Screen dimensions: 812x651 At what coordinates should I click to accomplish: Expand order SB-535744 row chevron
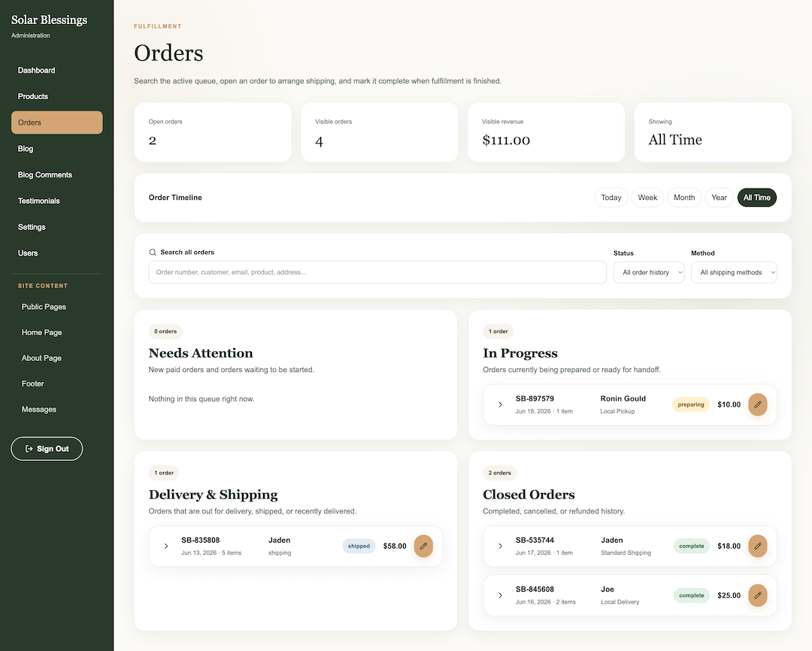500,546
